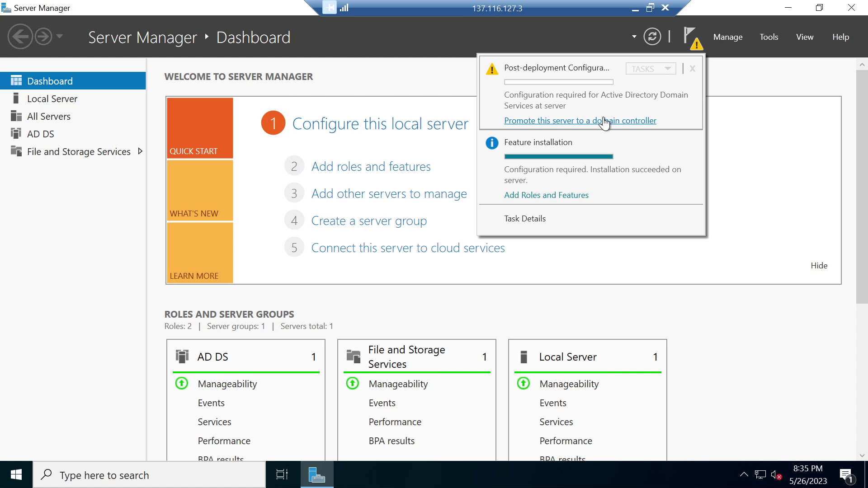Click the AD DS sidebar icon
This screenshot has width=868, height=488.
16,134
